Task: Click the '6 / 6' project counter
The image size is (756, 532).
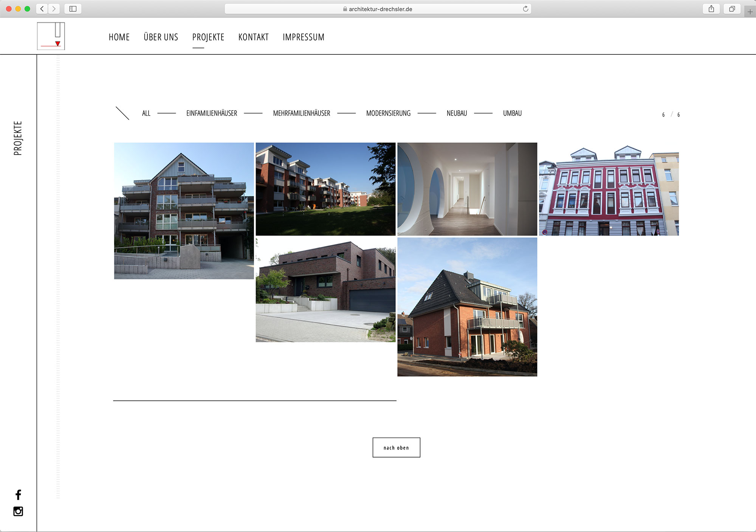Action: click(671, 115)
